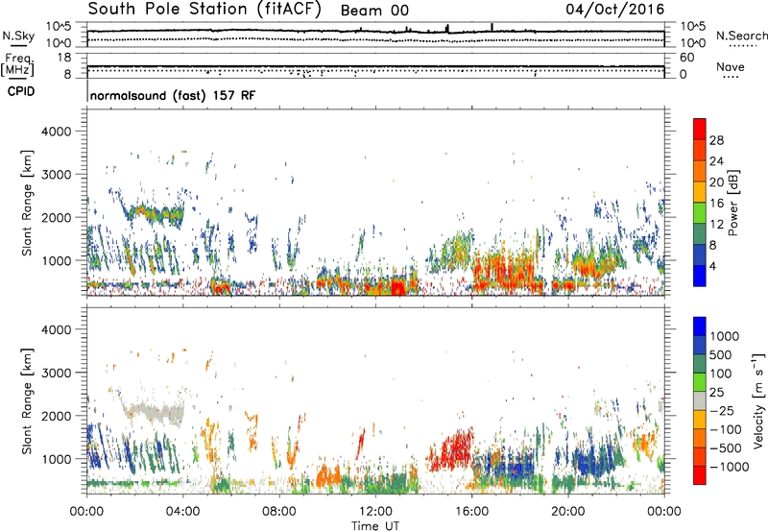This screenshot has width=768, height=532.
Task: Click the gray -25 to 25 velocity segment
Action: [700, 400]
